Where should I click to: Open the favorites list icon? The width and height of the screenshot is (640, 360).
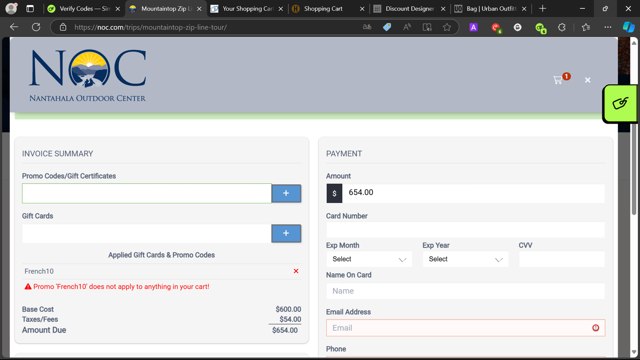tap(586, 27)
